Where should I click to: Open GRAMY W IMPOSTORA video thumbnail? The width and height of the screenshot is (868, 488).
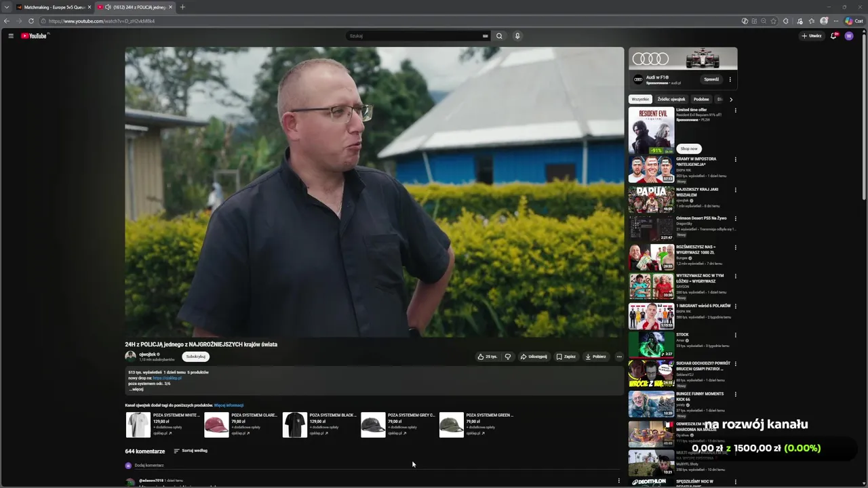(651, 169)
